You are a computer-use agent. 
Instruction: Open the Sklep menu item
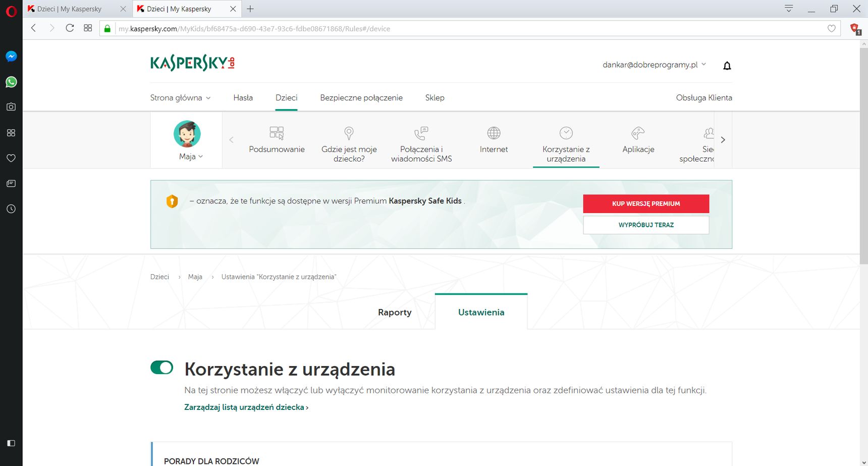435,98
